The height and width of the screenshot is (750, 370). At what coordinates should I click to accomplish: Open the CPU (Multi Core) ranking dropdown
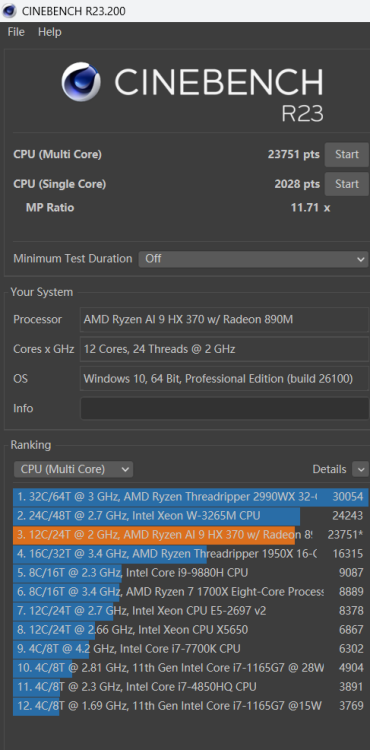[x=73, y=469]
